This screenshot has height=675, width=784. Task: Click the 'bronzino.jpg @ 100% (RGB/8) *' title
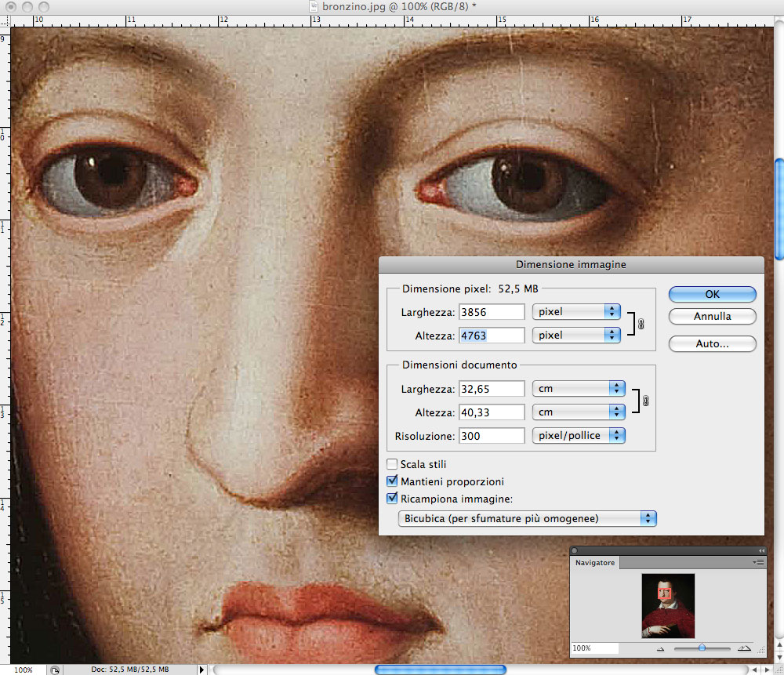399,6
